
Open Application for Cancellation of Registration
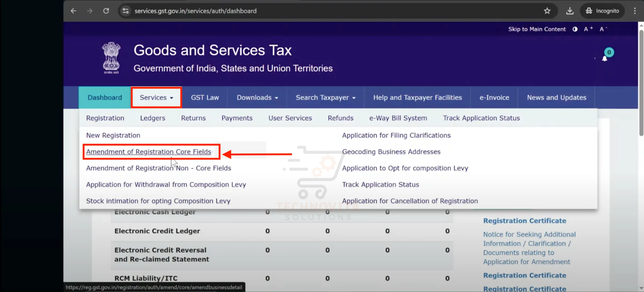point(410,201)
